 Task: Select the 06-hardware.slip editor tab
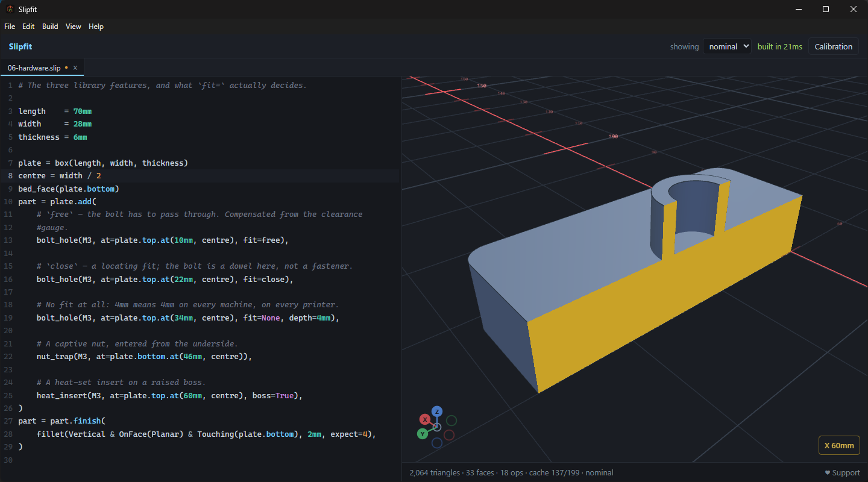42,68
